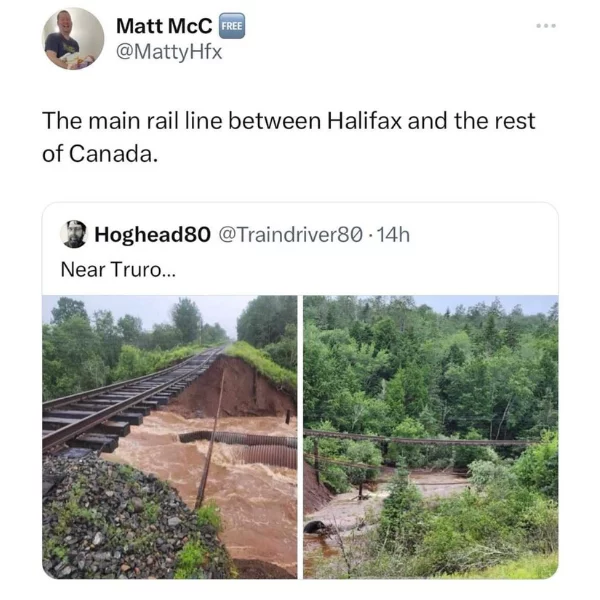Click the hanging track in right photo

[420, 440]
